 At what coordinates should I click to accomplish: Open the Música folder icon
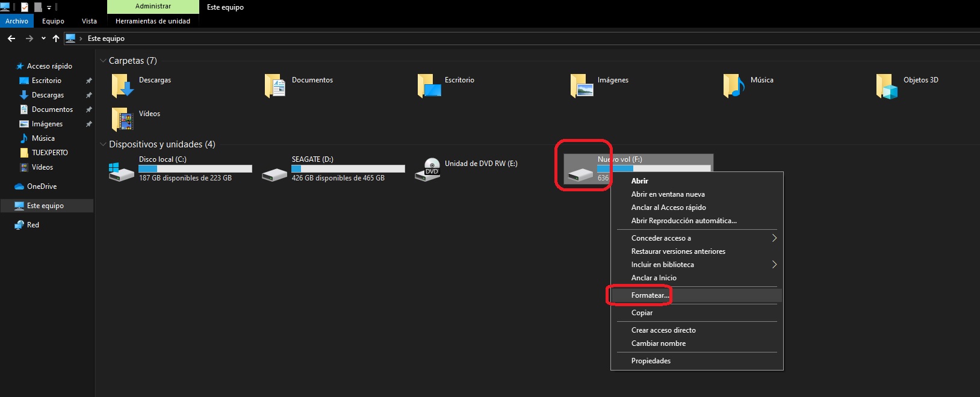click(734, 86)
